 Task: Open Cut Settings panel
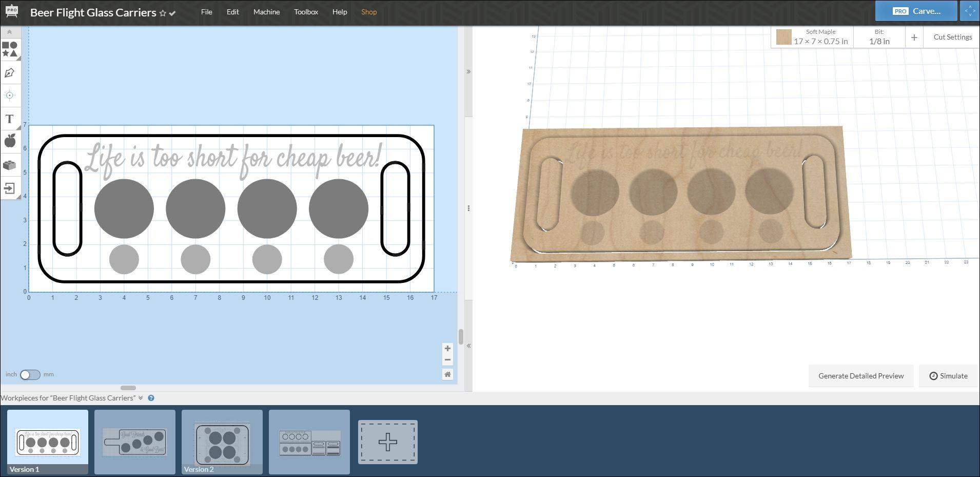click(952, 37)
